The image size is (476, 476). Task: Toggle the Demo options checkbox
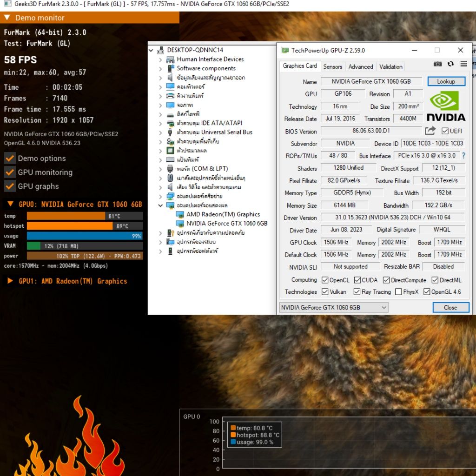point(10,159)
